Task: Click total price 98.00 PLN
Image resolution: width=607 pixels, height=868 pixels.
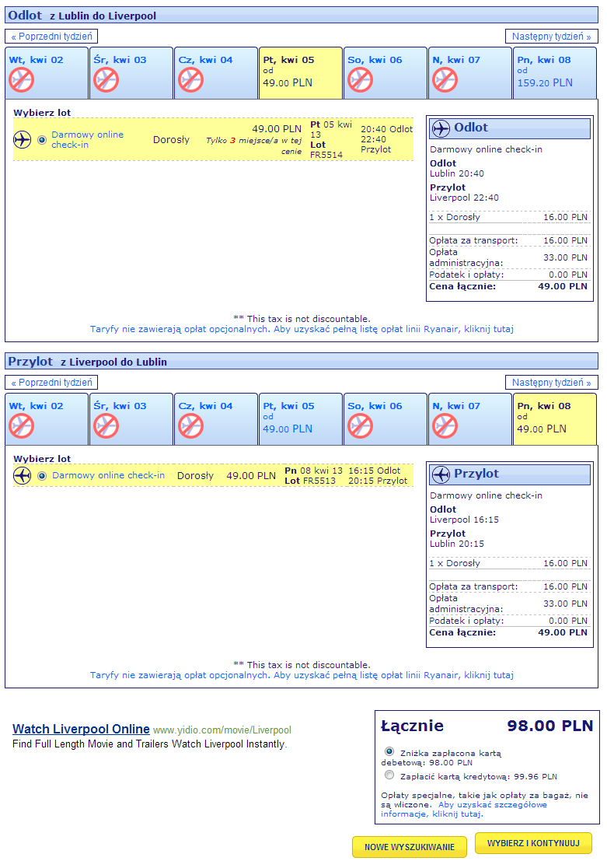Action: (x=550, y=726)
